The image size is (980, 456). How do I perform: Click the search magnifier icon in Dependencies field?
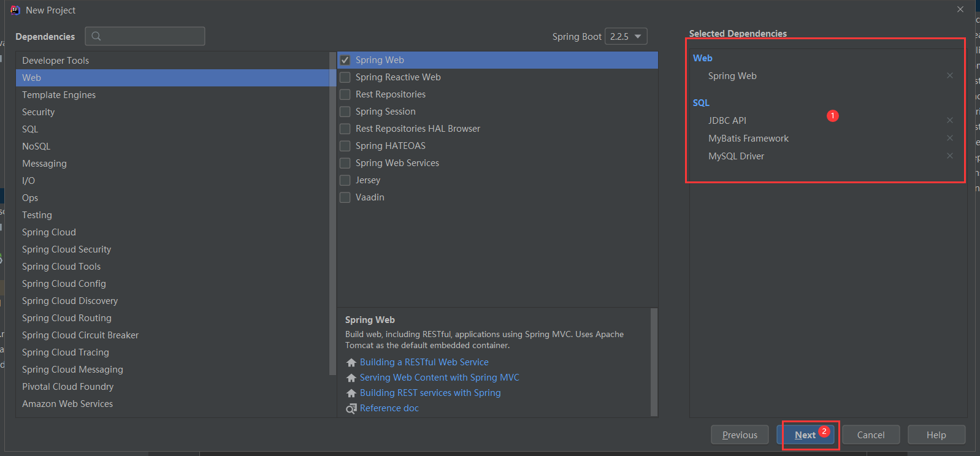pyautogui.click(x=96, y=36)
